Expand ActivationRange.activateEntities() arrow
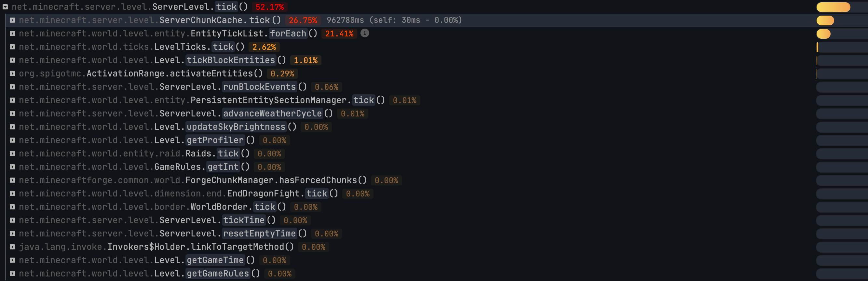The width and height of the screenshot is (868, 281). (x=12, y=74)
